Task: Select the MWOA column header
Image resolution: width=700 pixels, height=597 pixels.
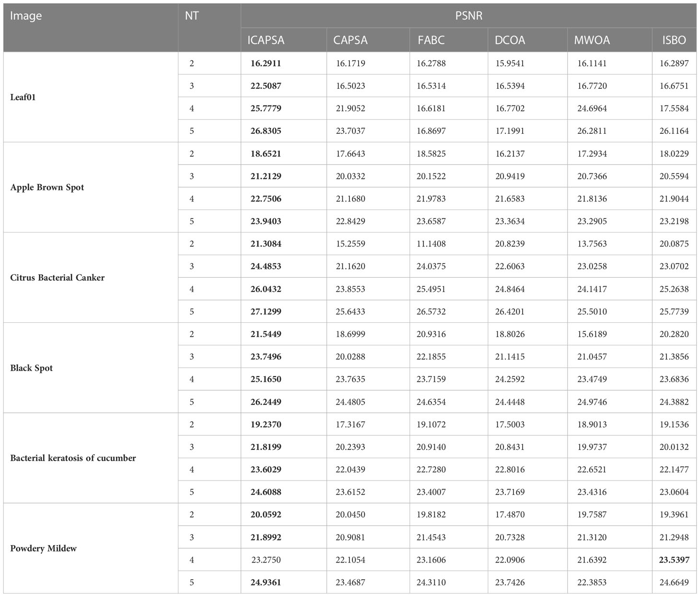Action: [x=592, y=40]
